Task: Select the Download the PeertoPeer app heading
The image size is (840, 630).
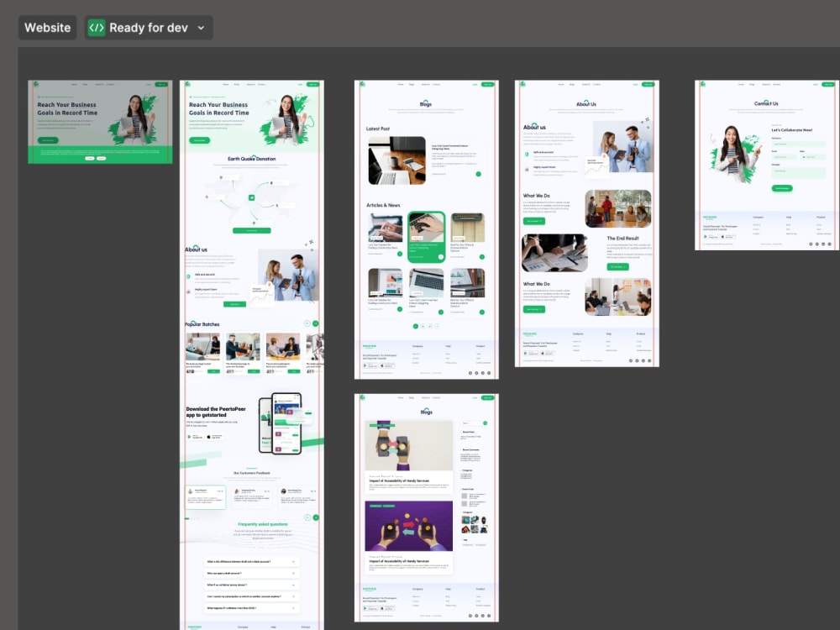Action: (x=215, y=412)
